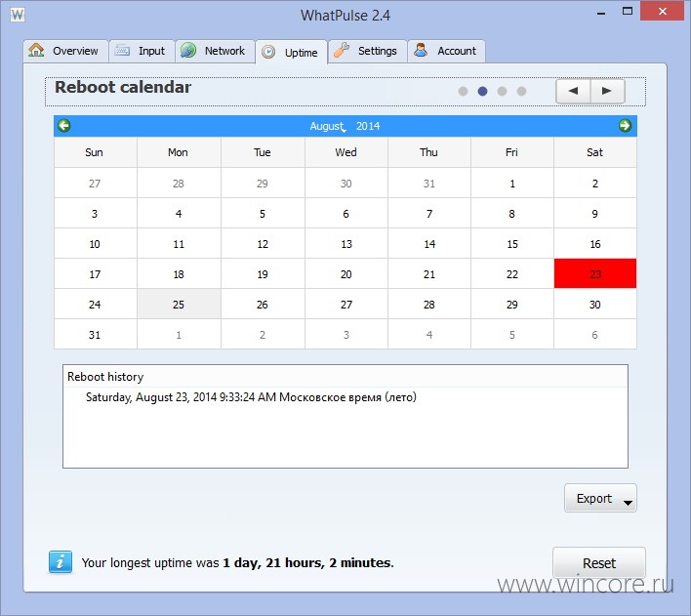Maximize the WhatPulse window
This screenshot has width=691, height=616.
coord(628,12)
